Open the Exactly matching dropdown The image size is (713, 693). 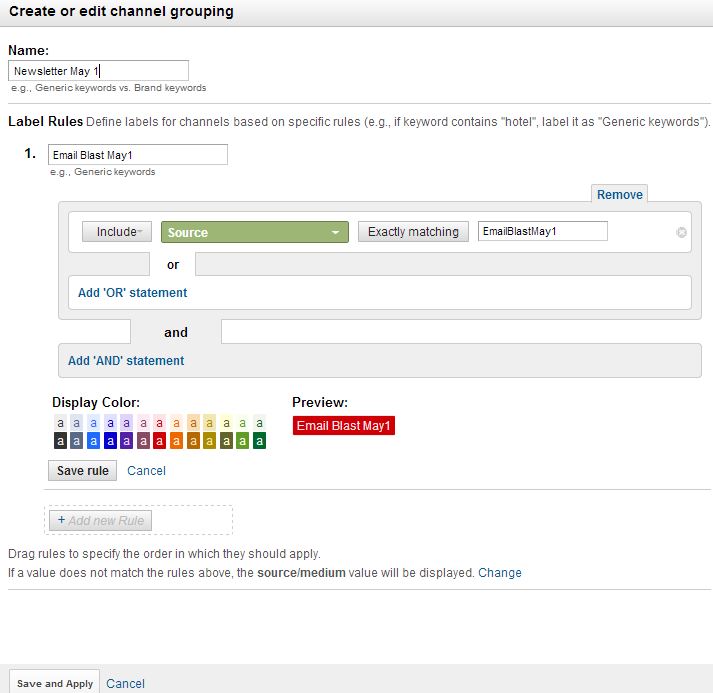coord(413,232)
